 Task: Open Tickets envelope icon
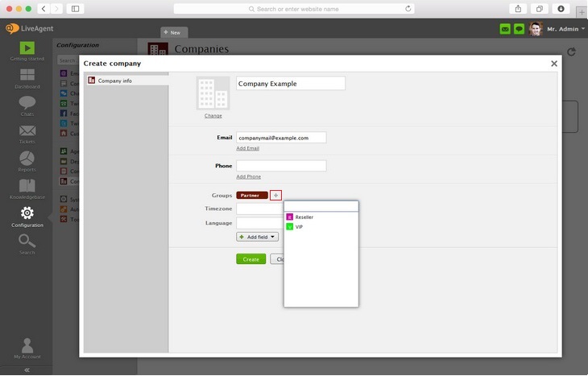tap(27, 133)
